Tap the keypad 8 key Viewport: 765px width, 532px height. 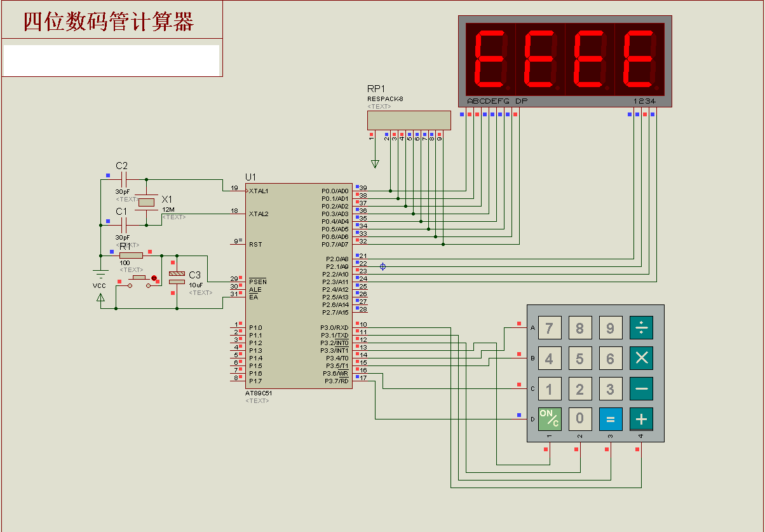(580, 328)
